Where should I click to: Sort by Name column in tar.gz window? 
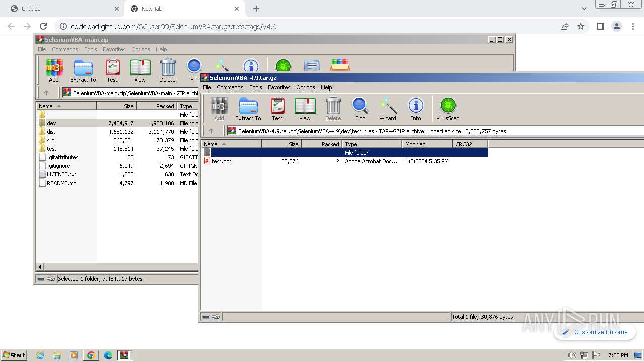231,144
